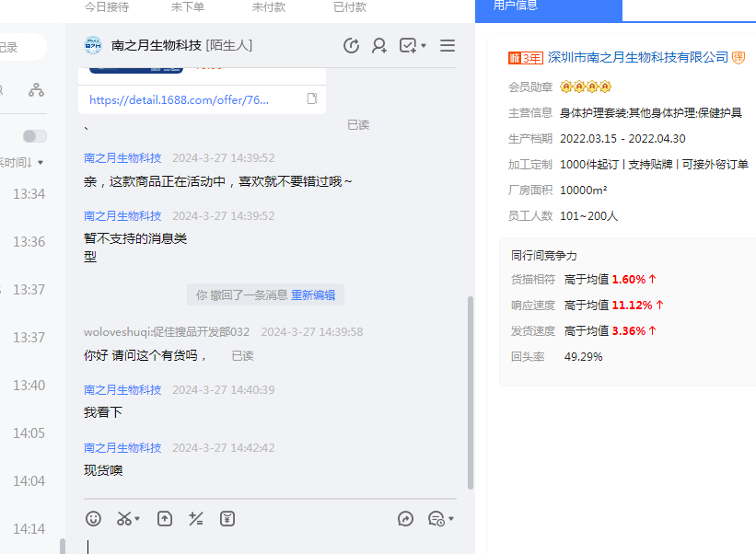Click the yuan payment request icon
756x554 pixels.
227,519
